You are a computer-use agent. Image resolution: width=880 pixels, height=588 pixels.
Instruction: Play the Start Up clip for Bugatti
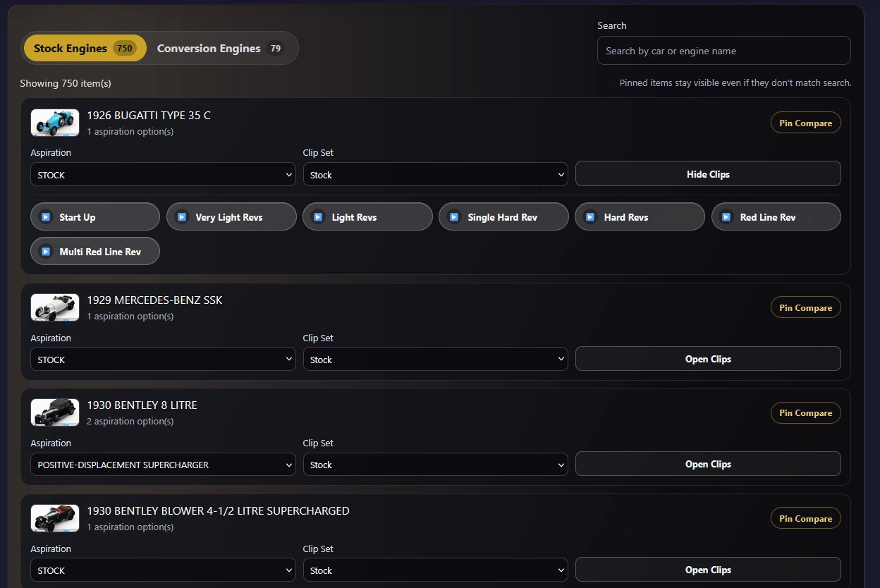(94, 216)
